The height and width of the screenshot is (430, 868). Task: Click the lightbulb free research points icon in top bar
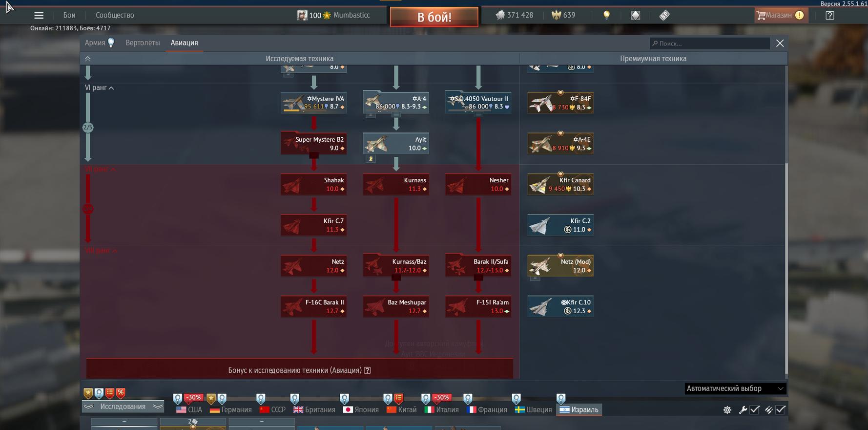[606, 15]
